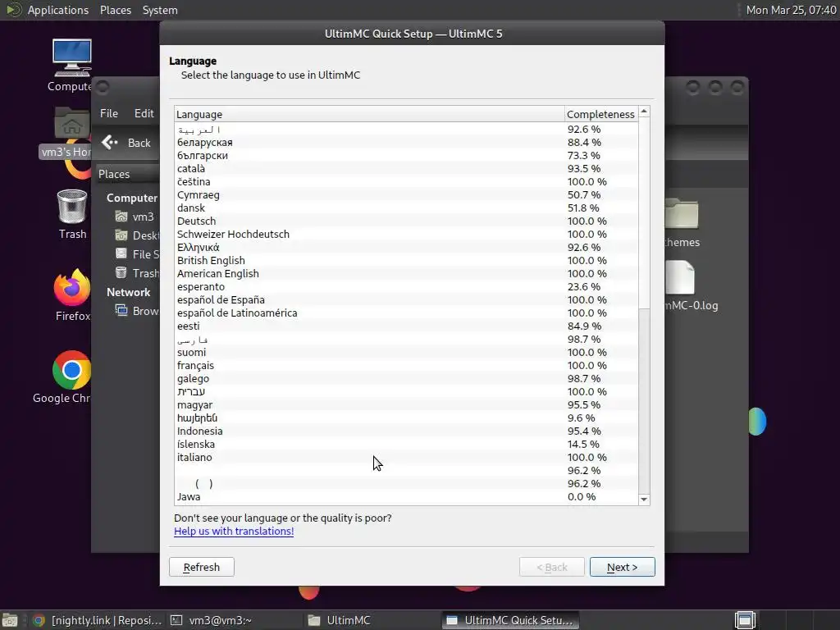Select čeština language

(x=406, y=181)
